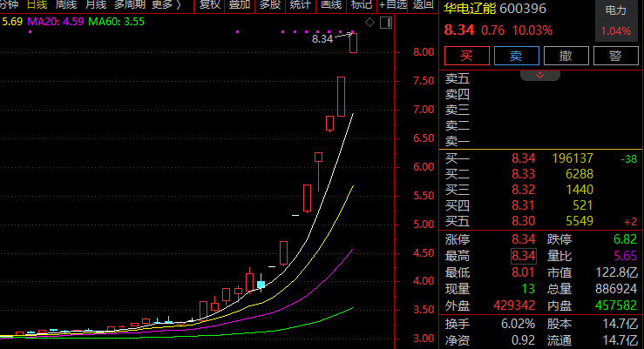Open the 更多 periods dropdown
Viewport: 644px width, 349px height.
[166, 5]
